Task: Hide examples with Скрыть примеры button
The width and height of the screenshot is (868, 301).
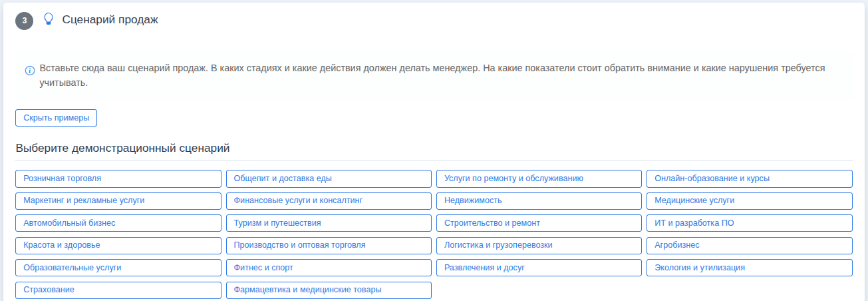Action: 57,118
